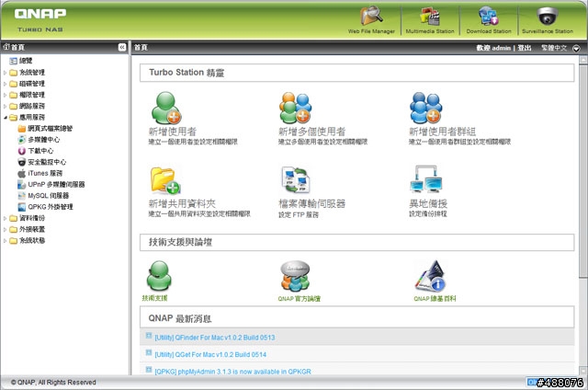Expand the 系統狀態 folder arrow
This screenshot has height=390, width=588.
pyautogui.click(x=5, y=241)
